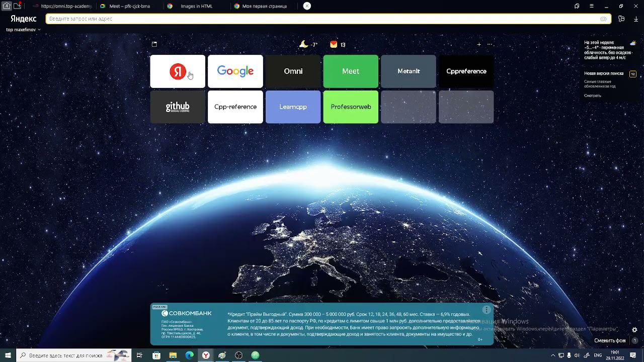Open Microsoft Edge from taskbar
This screenshot has width=644, height=362.
pos(190,355)
